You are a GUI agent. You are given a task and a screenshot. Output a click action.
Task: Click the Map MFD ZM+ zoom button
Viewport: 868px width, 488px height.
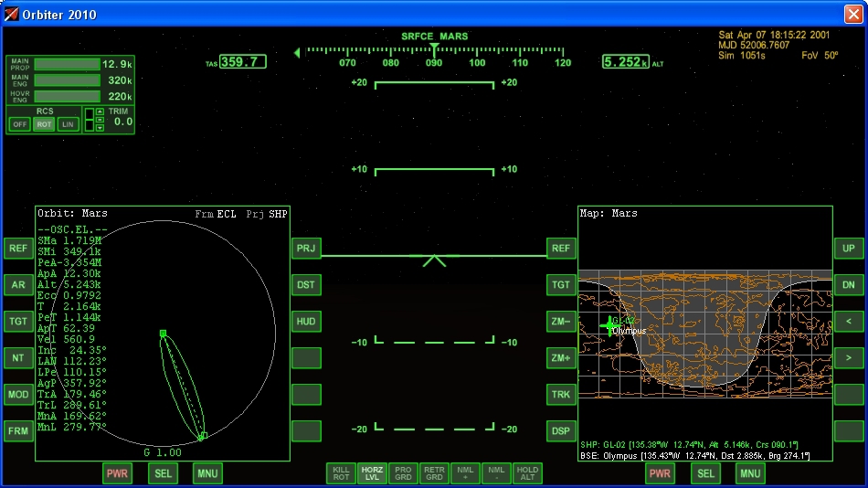point(561,358)
